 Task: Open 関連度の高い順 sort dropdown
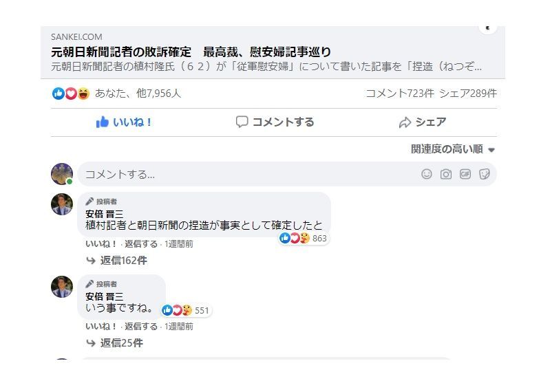453,149
